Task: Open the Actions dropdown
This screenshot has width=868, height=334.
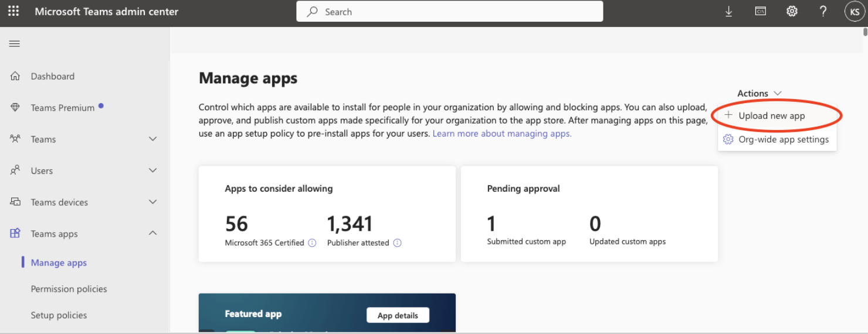Action: (x=759, y=93)
